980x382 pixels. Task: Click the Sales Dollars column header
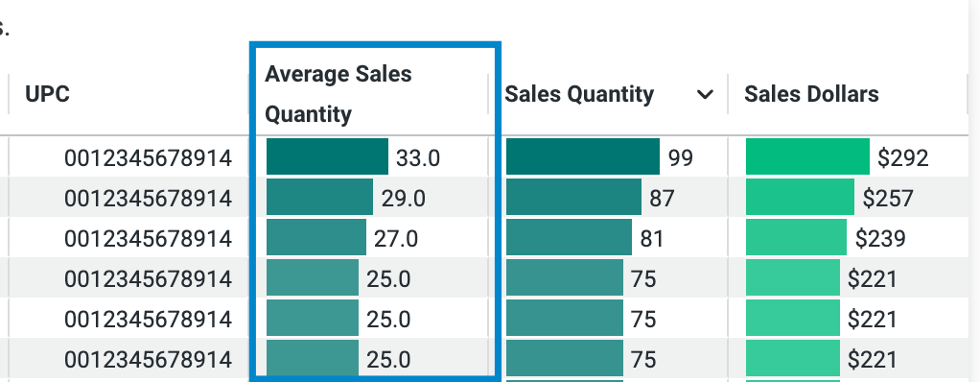point(811,94)
